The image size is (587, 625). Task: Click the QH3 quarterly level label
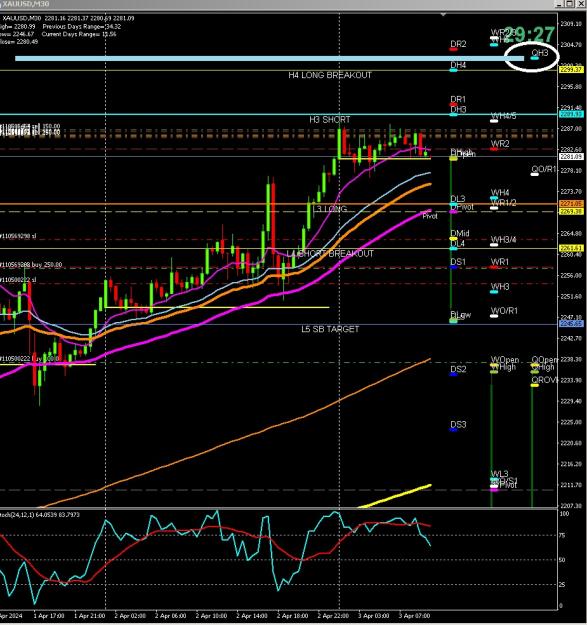(540, 53)
